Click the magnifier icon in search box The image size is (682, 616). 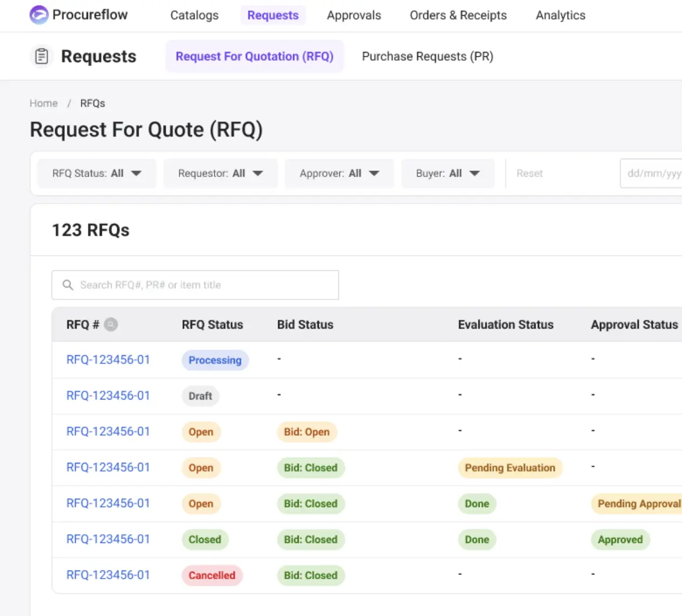(68, 285)
